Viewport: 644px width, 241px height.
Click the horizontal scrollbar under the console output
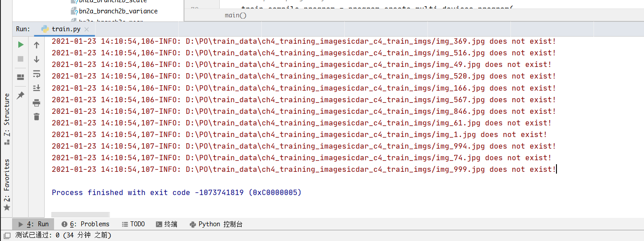[80, 215]
